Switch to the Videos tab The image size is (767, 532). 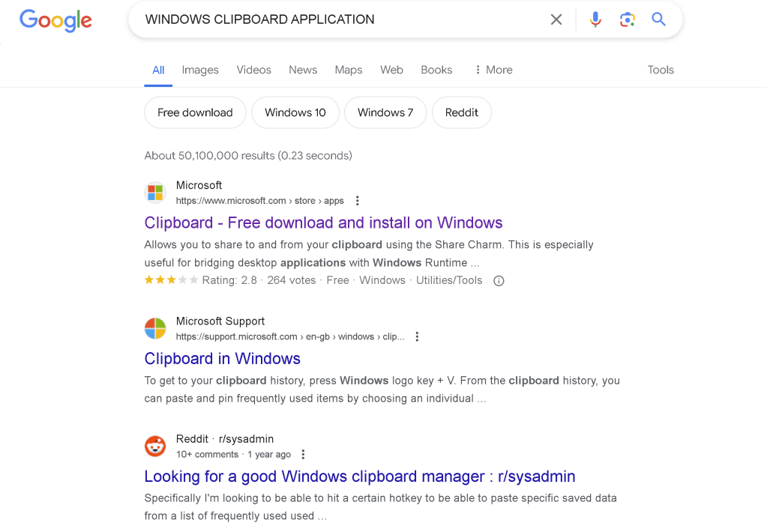click(x=254, y=70)
